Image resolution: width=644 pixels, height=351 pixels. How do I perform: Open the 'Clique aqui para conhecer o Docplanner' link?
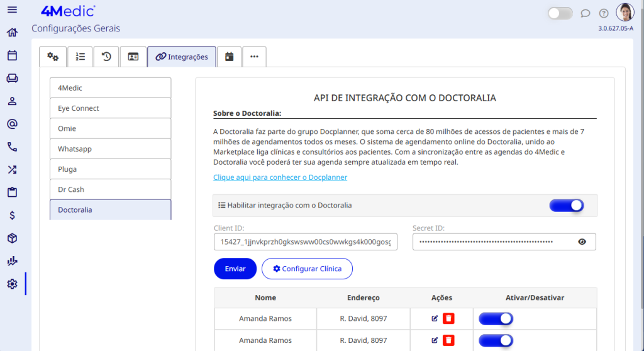[280, 177]
